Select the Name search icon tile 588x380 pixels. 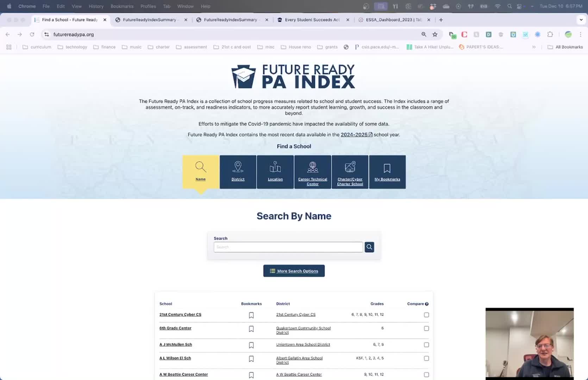(201, 172)
